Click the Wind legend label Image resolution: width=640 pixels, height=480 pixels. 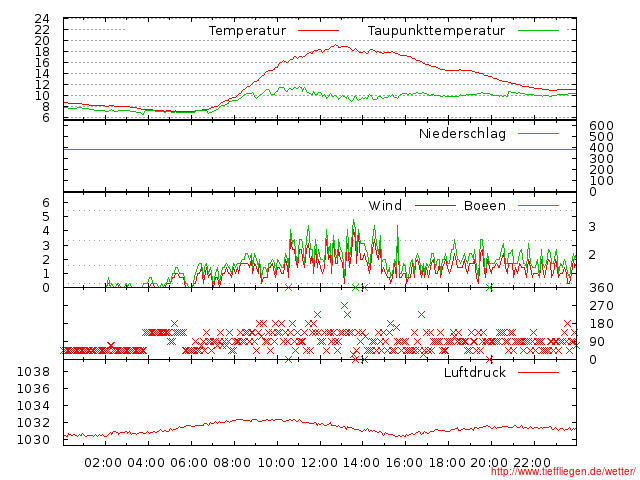coord(385,205)
